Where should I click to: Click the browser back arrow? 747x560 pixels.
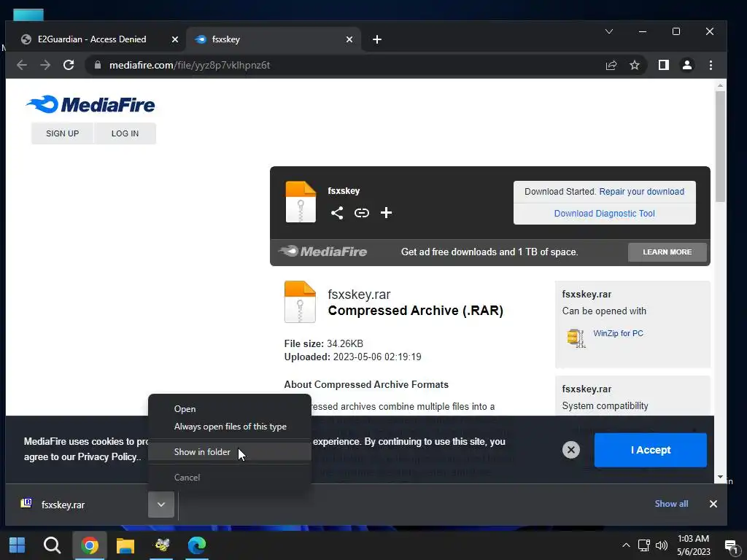point(22,65)
